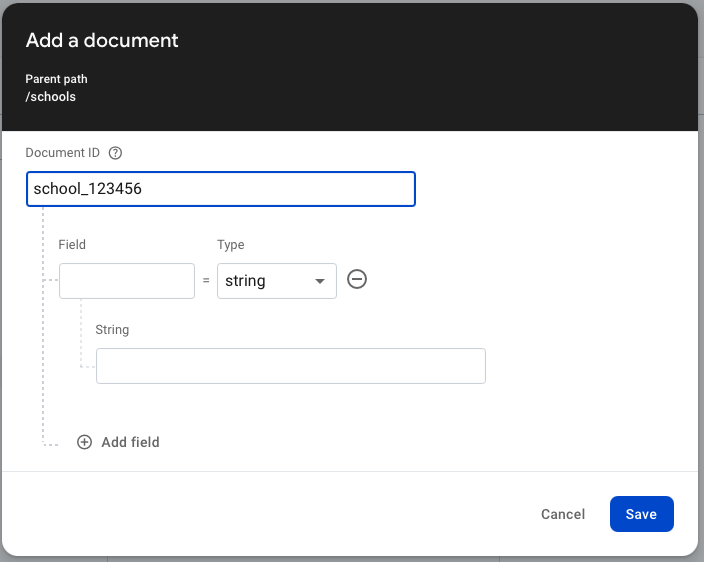Click the /schools parent path text
The width and height of the screenshot is (704, 562).
pyautogui.click(x=51, y=97)
